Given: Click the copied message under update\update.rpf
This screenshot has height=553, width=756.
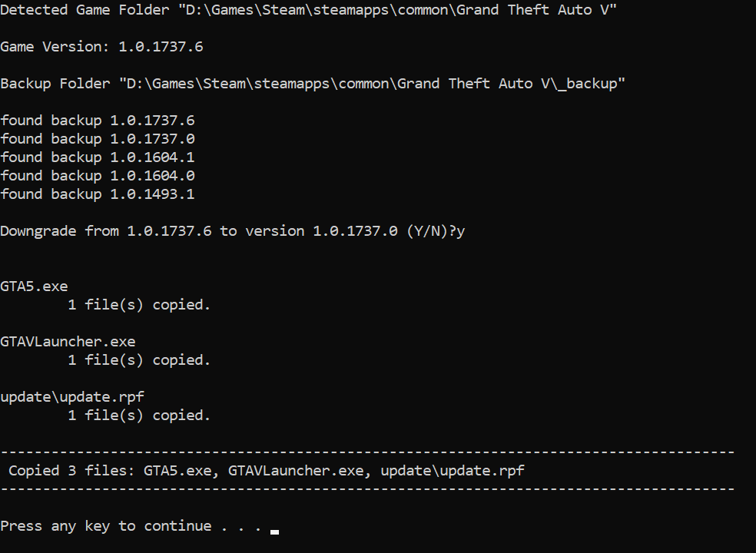Looking at the screenshot, I should (139, 416).
